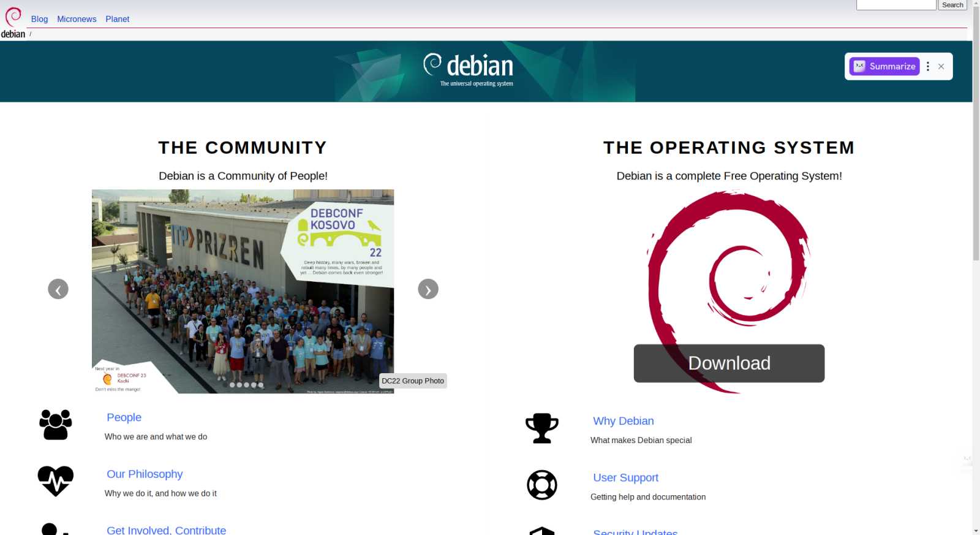Select the last carousel indicator dot

tap(261, 385)
